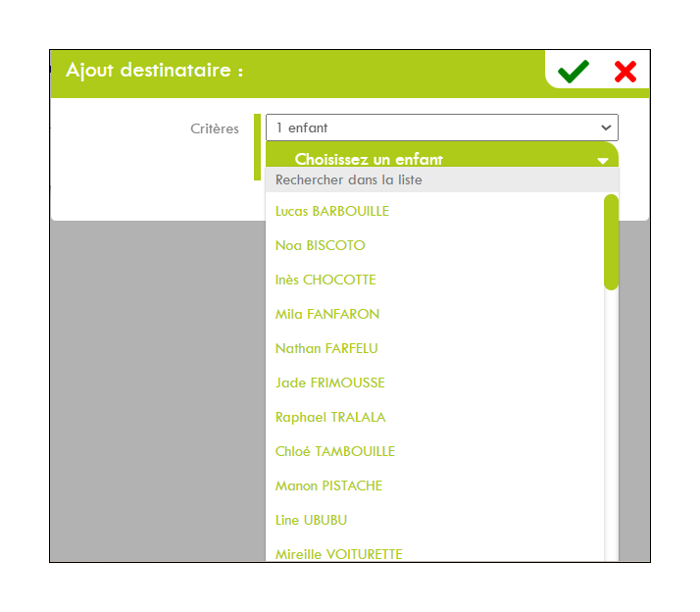This screenshot has height=612, width=700.
Task: Click the chevron arrow of Critères select
Action: click(x=606, y=127)
